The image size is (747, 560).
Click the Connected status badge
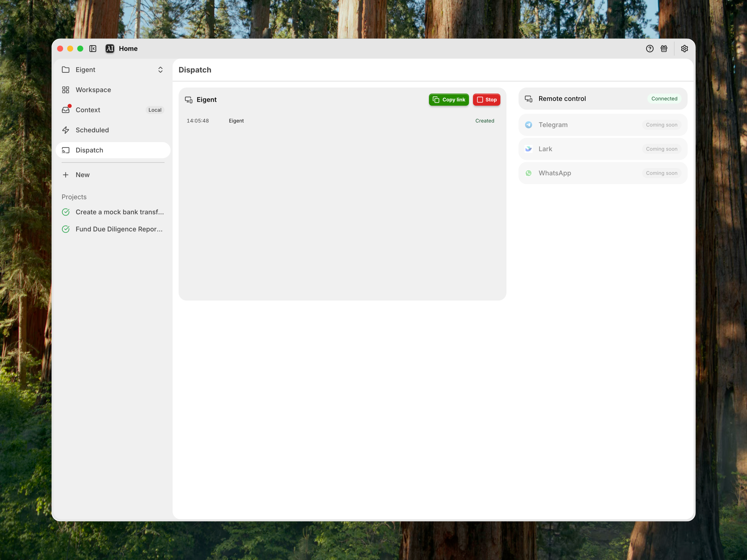[x=664, y=99]
